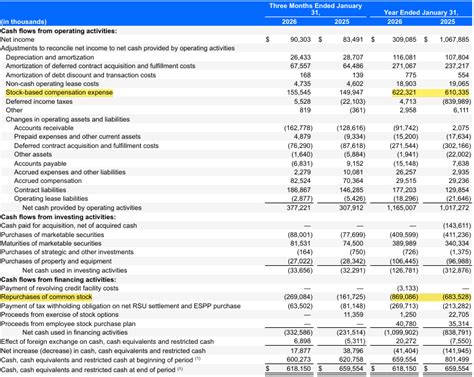The image size is (474, 377).
Task: Select highlighted value 610,335
Action: (x=457, y=92)
